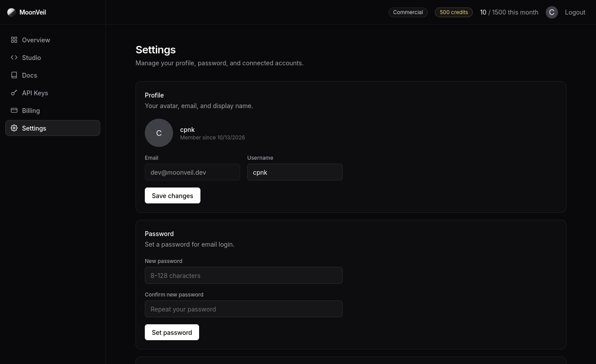Open the Billing page
The image size is (596, 364).
(x=53, y=110)
